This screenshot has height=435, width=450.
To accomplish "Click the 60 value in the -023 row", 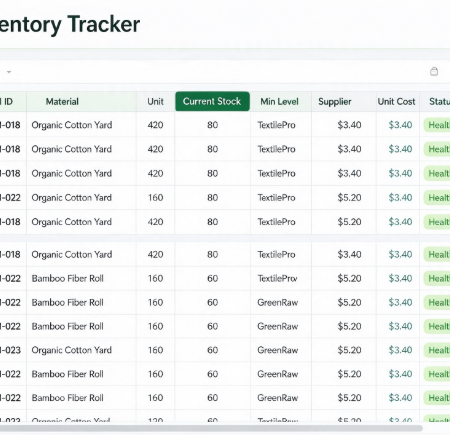I will click(x=213, y=350).
